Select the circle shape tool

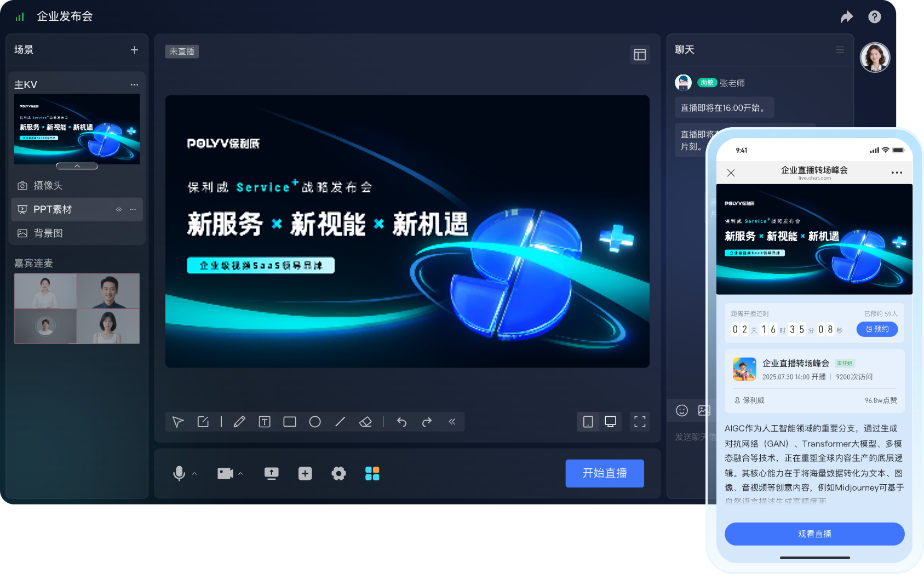[315, 422]
